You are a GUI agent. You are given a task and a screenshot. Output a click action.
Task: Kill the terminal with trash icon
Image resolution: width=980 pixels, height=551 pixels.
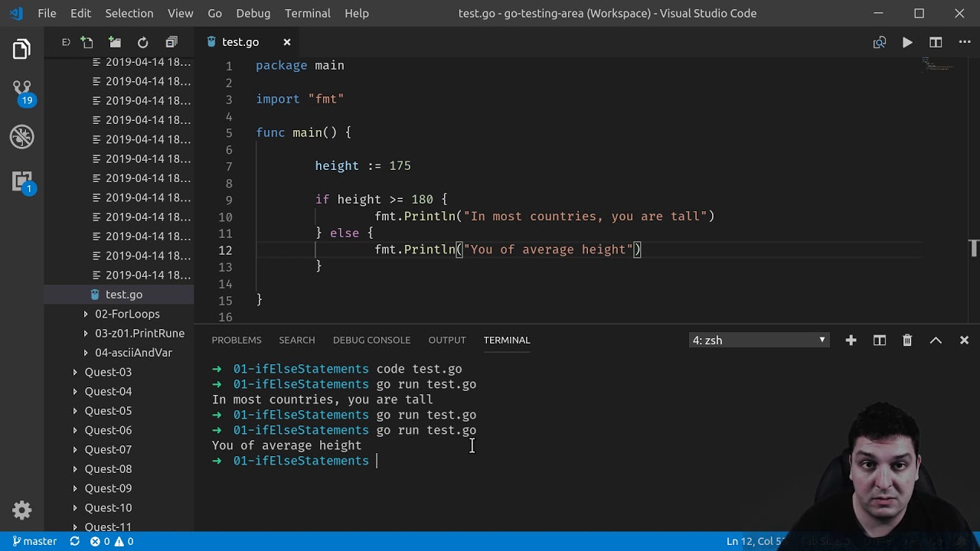point(907,341)
